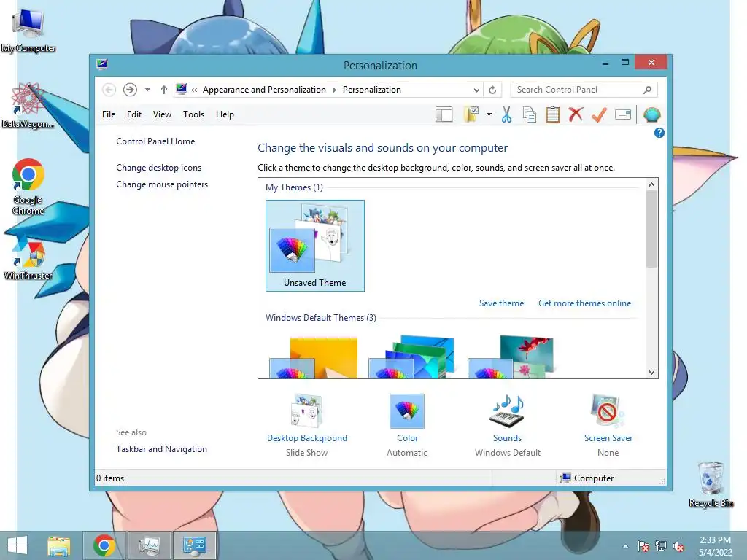Screen dimensions: 747x560
Task: Open the Tools menu
Action: [193, 114]
